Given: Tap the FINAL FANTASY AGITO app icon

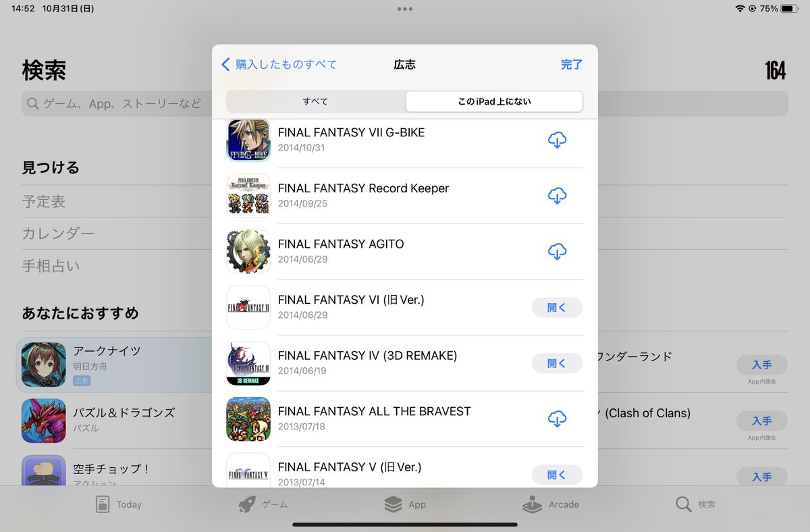Looking at the screenshot, I should click(248, 252).
